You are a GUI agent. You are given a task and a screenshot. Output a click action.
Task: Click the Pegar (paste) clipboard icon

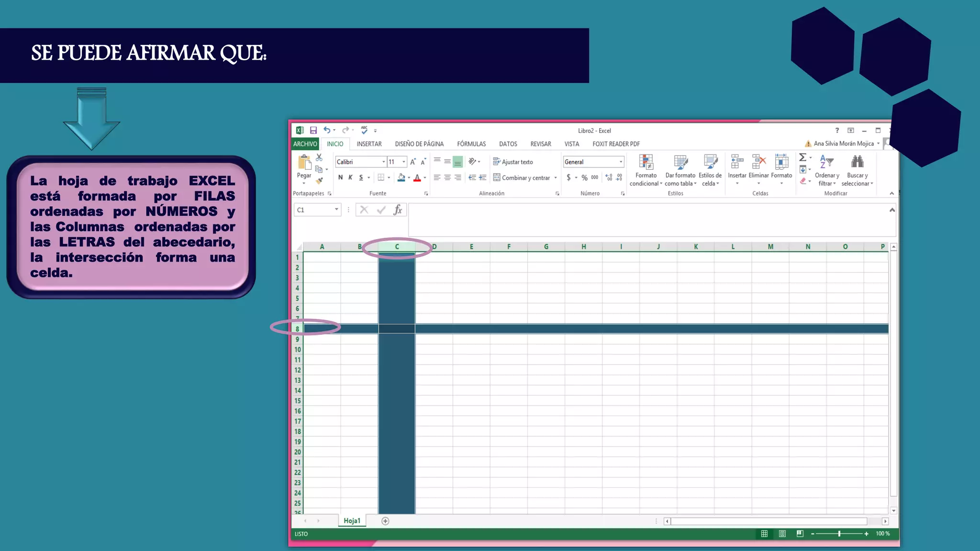point(304,163)
